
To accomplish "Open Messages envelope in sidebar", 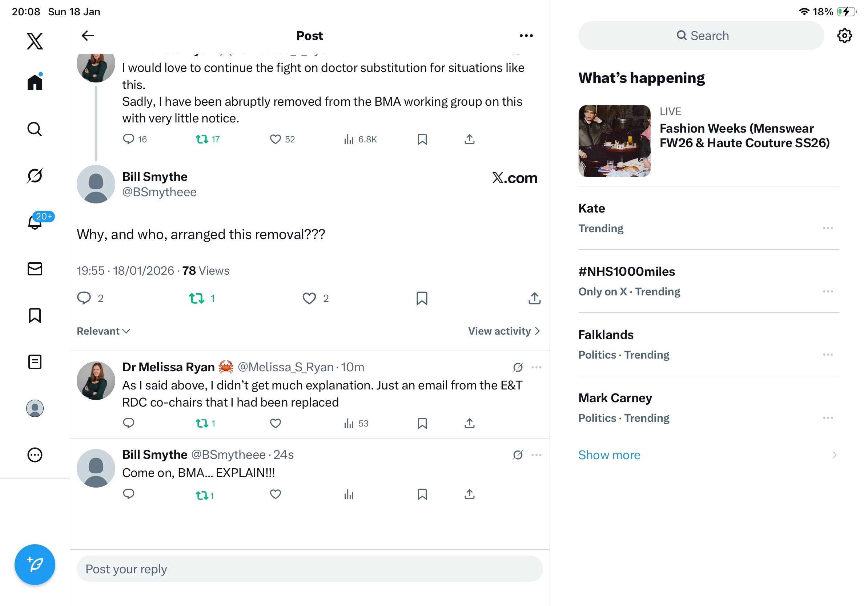I will coord(35,269).
